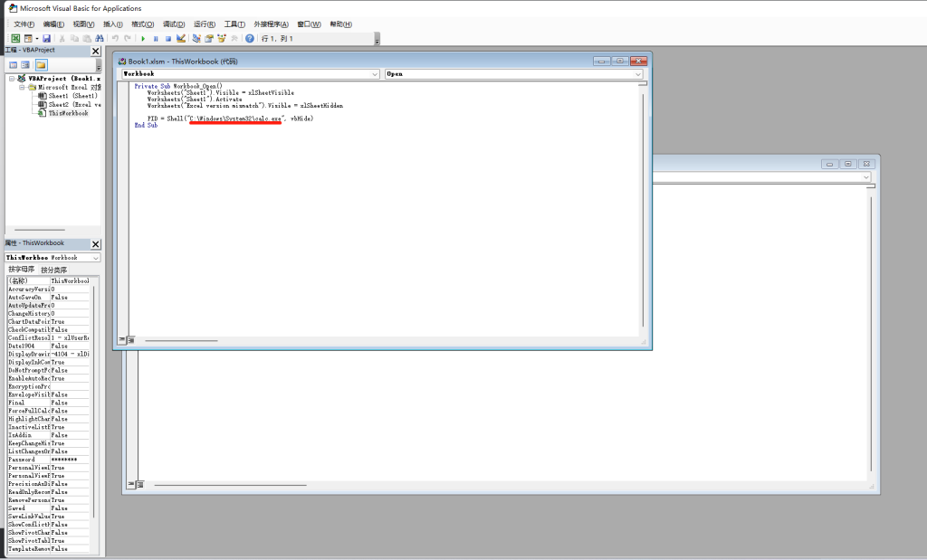The width and height of the screenshot is (927, 560).
Task: Click the toolbar options overflow arrow
Action: (377, 40)
